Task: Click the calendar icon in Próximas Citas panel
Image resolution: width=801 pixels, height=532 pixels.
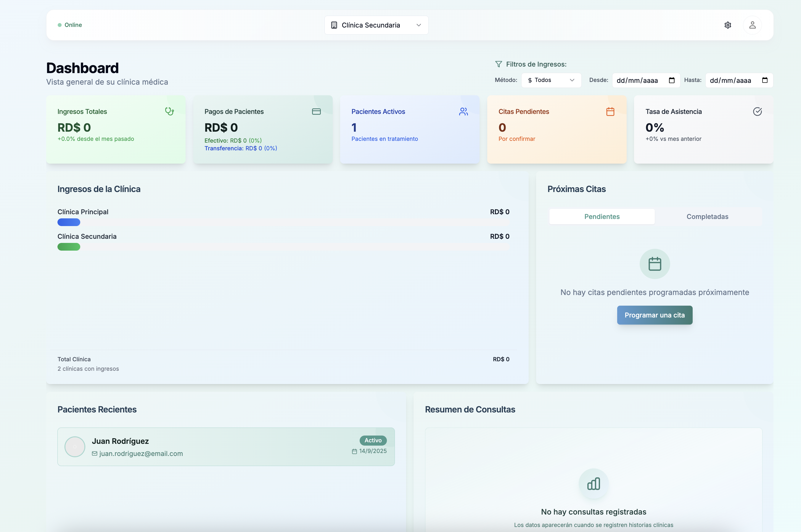Action: point(654,264)
